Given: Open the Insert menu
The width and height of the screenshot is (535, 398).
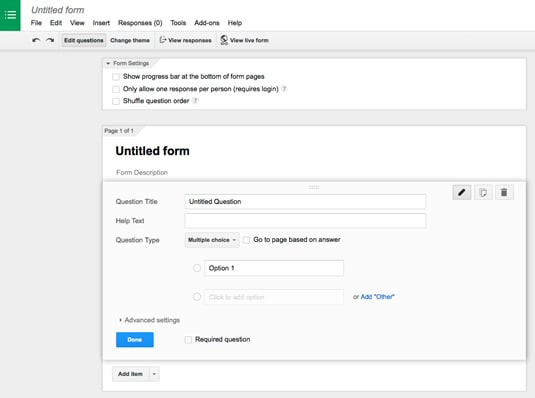Looking at the screenshot, I should tap(101, 23).
